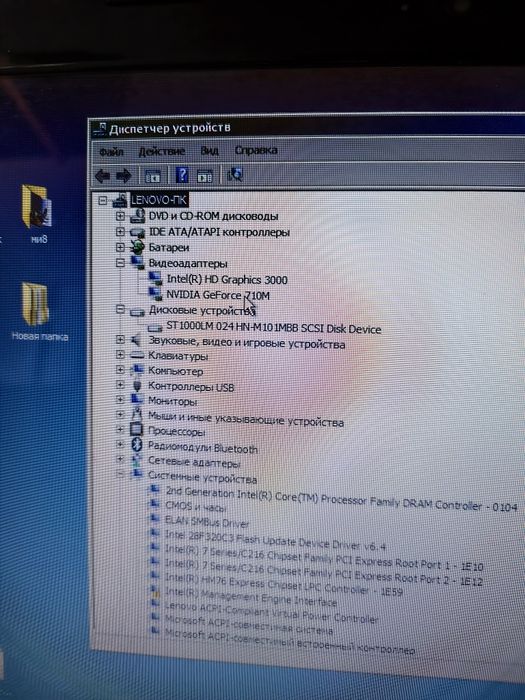Select the Мониторы label
Viewport: 525px width, 700px height.
pyautogui.click(x=172, y=401)
